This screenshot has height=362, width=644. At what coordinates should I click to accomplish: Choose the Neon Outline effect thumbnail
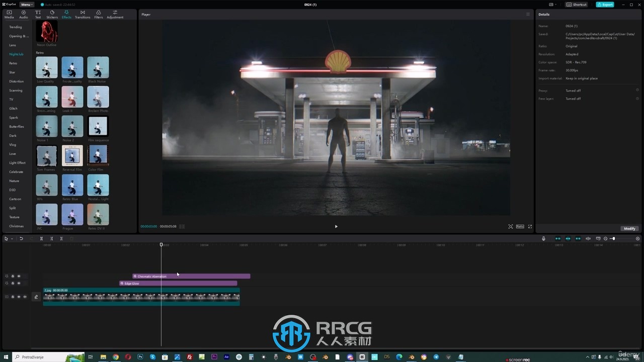(47, 31)
